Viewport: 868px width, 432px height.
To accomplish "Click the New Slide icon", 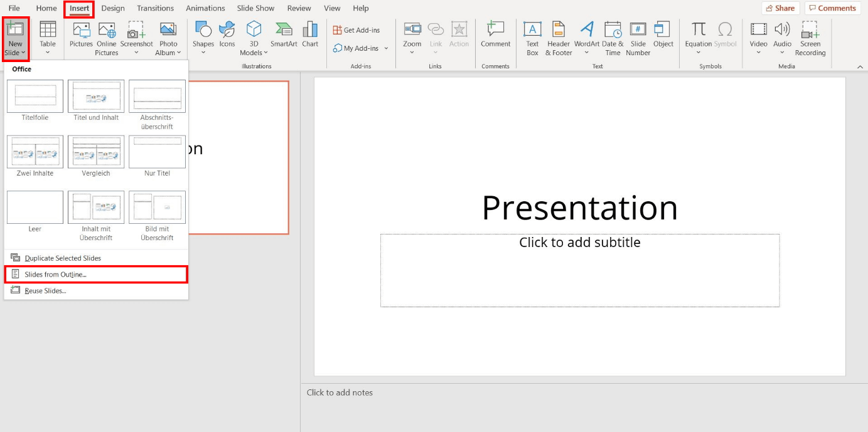I will 15,29.
